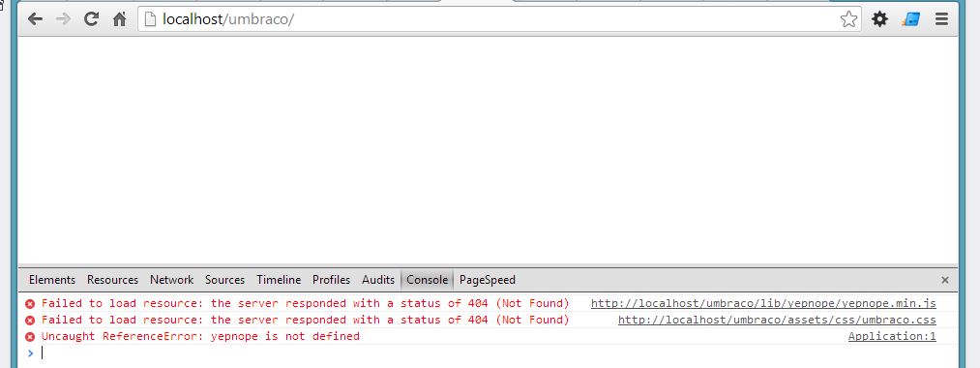This screenshot has width=980, height=368.
Task: Select the first 404 Not Found message
Action: [x=306, y=303]
